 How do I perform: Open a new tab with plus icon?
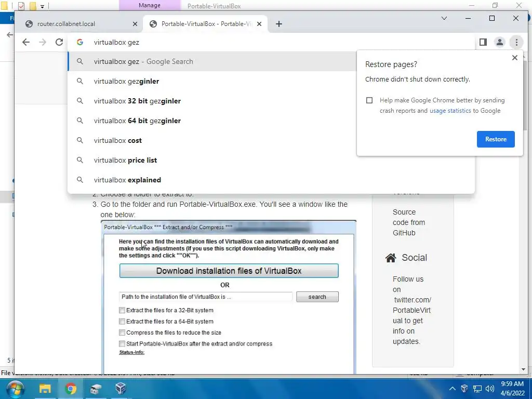[278, 24]
